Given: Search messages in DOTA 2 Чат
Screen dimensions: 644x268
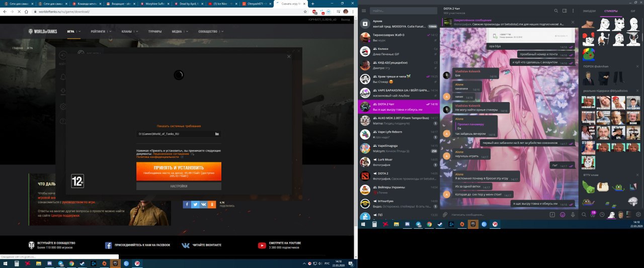Looking at the screenshot, I should pyautogui.click(x=556, y=11).
